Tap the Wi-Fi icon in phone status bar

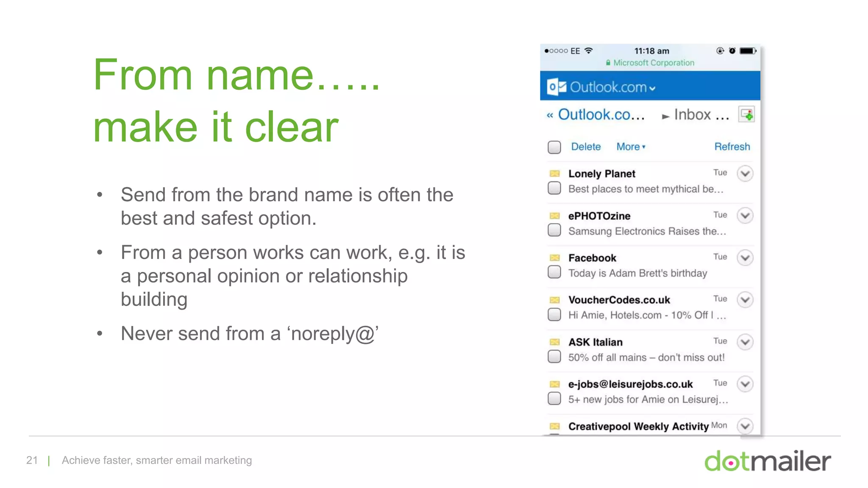coord(588,50)
